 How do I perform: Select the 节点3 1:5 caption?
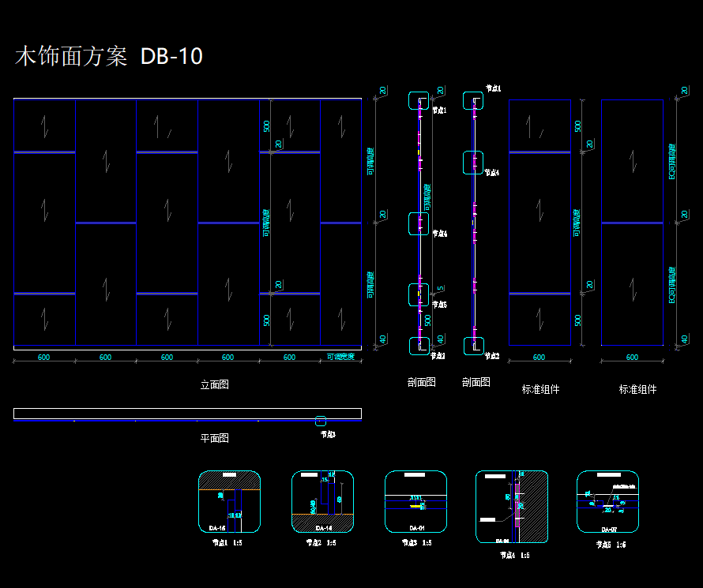pyautogui.click(x=416, y=543)
